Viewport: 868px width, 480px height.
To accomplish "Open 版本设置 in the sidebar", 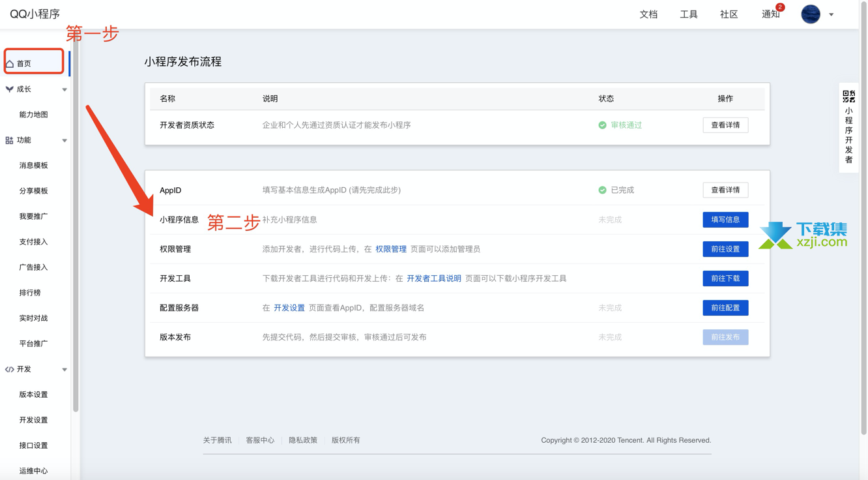I will click(34, 395).
